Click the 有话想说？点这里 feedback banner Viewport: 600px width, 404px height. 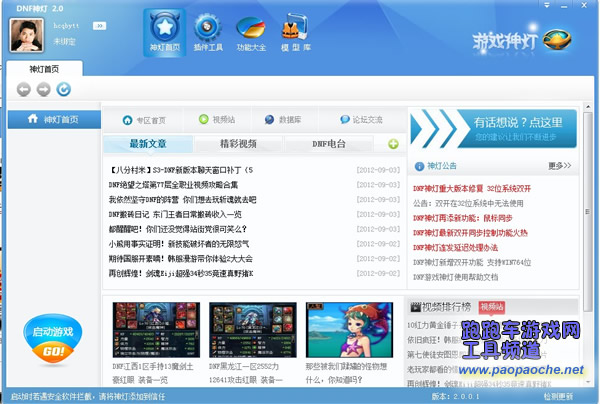[x=494, y=129]
